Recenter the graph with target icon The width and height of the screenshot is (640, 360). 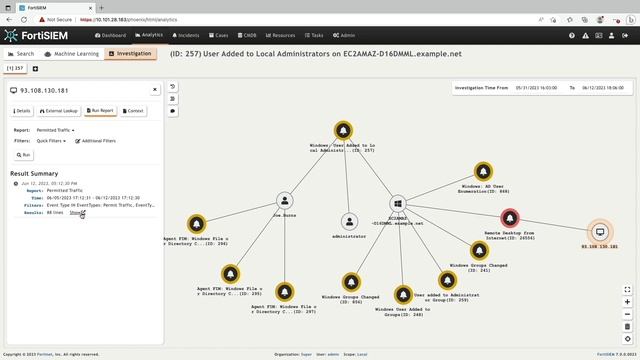coord(627,339)
